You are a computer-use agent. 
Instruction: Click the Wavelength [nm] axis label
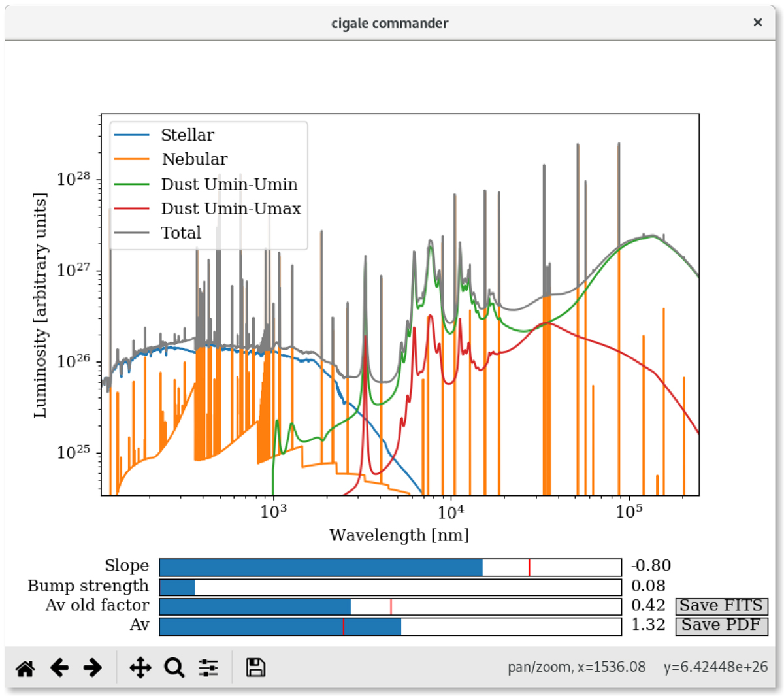point(399,536)
